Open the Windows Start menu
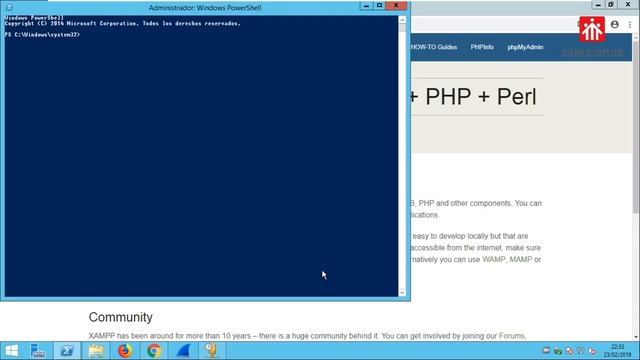 point(11,351)
